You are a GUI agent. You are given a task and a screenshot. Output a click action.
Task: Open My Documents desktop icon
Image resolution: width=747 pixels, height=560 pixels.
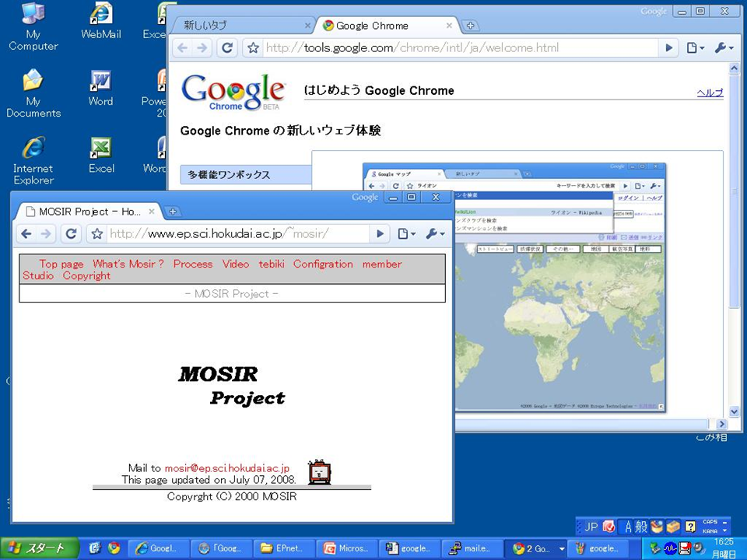33,93
